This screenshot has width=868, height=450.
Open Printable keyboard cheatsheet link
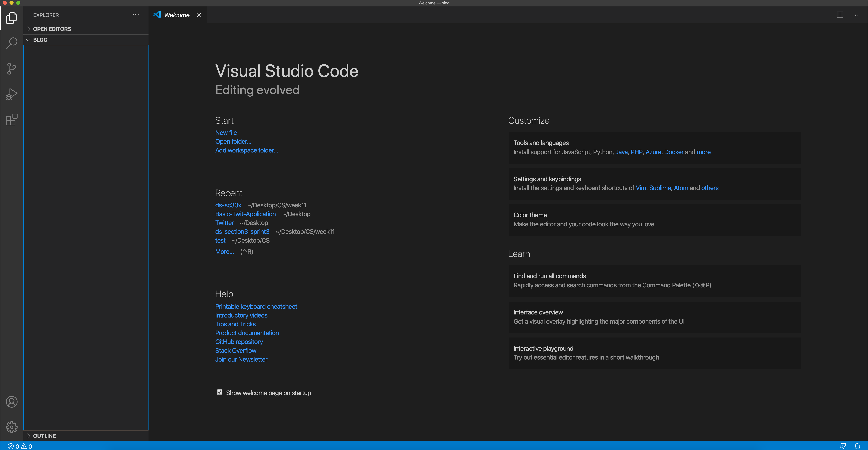(256, 306)
